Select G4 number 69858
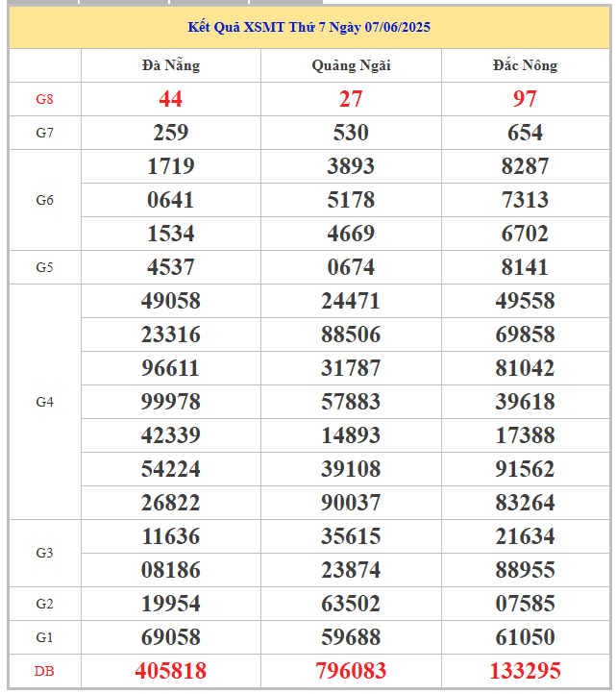The image size is (616, 694). [525, 335]
